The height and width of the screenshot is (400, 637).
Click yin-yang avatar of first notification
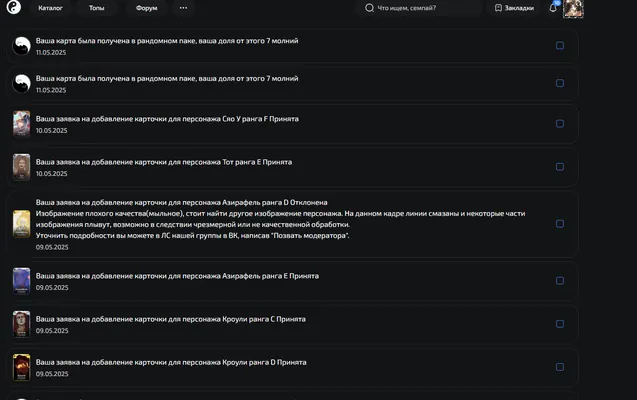tap(22, 46)
